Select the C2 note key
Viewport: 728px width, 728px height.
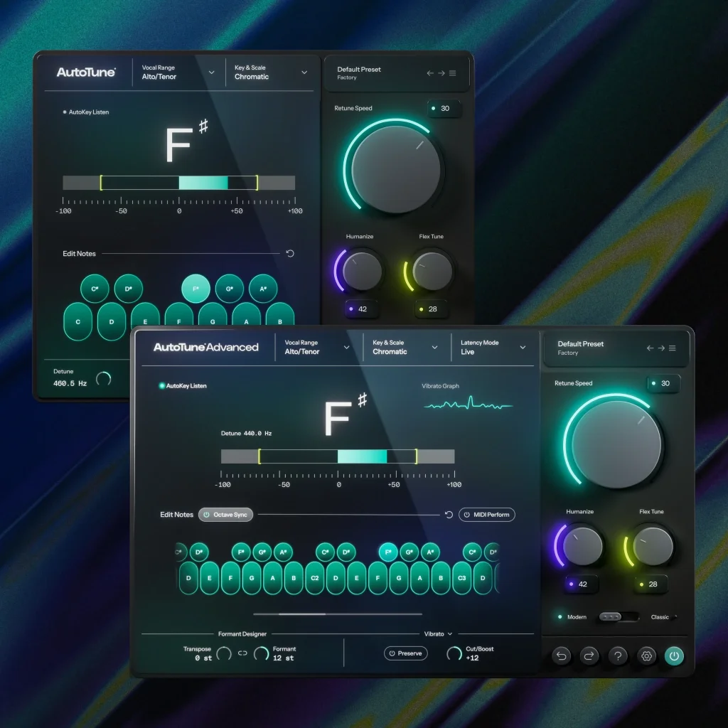pos(315,578)
